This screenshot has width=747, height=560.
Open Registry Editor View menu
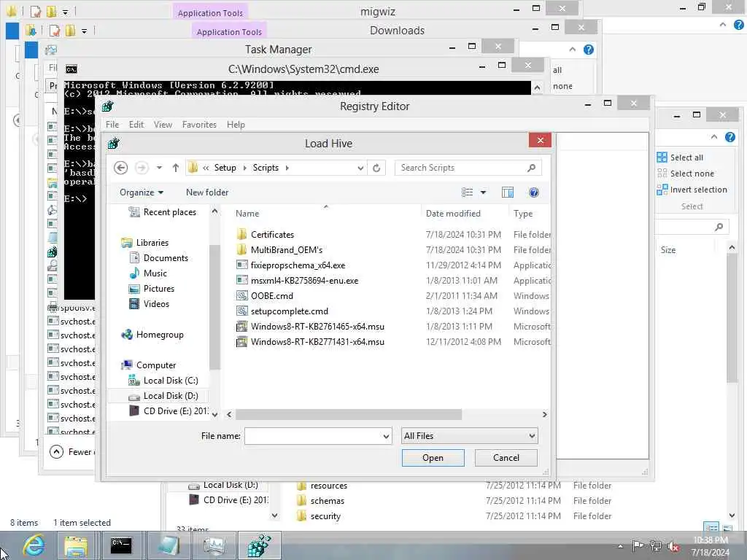[163, 124]
